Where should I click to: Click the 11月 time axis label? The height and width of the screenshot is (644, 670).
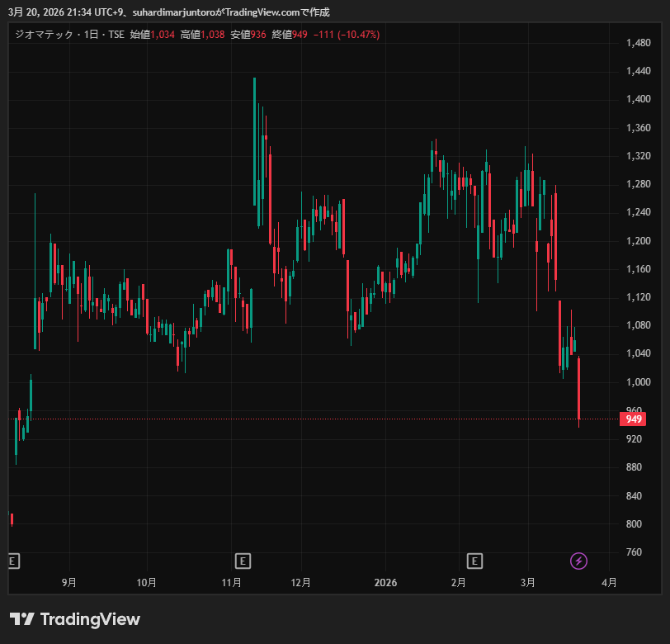point(231,583)
